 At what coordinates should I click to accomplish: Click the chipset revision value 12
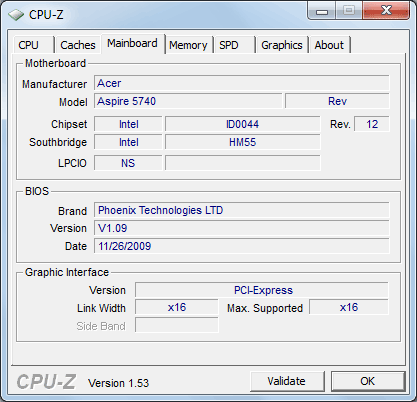tap(372, 124)
